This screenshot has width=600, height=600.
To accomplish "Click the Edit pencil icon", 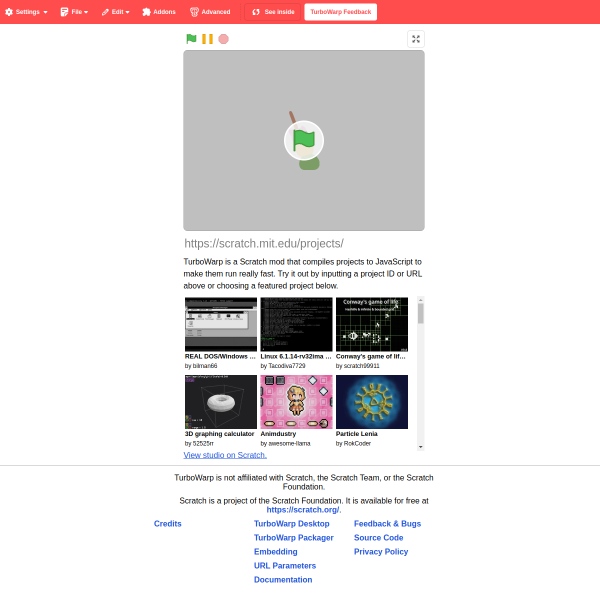I will click(x=105, y=12).
